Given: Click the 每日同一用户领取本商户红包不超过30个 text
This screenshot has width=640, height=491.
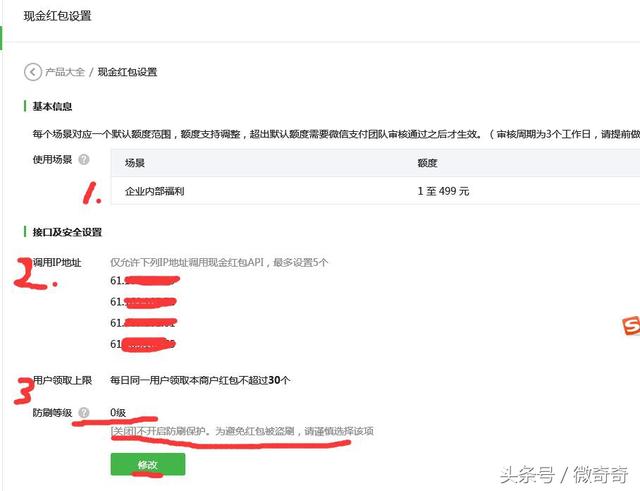Looking at the screenshot, I should tap(200, 380).
